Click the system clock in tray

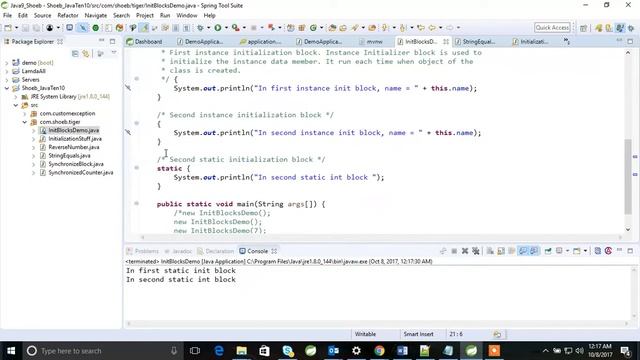600,351
